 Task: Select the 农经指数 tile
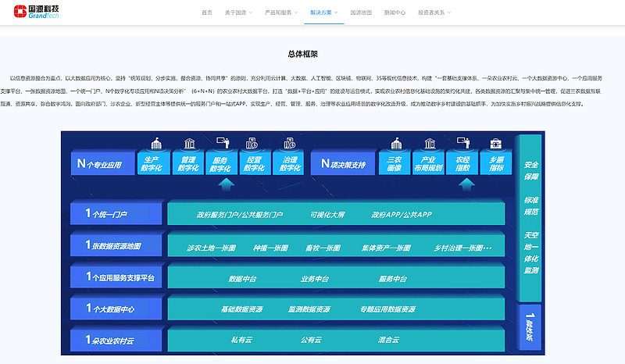pyautogui.click(x=462, y=162)
